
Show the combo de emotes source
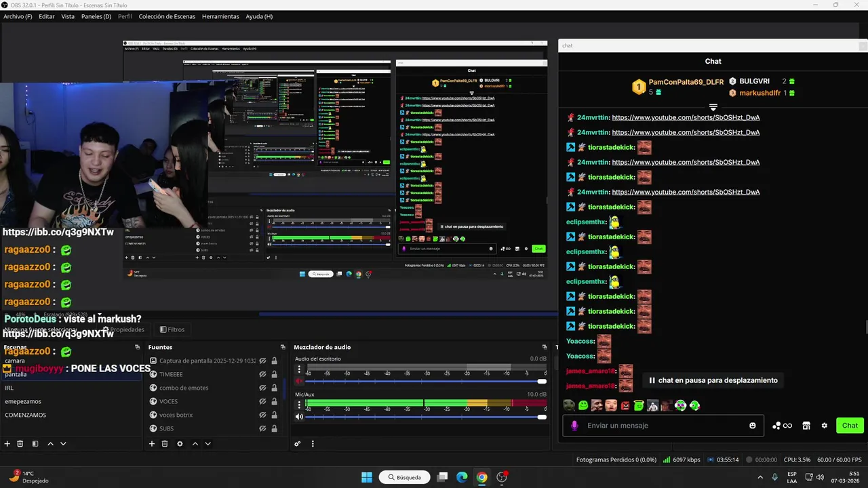click(262, 388)
